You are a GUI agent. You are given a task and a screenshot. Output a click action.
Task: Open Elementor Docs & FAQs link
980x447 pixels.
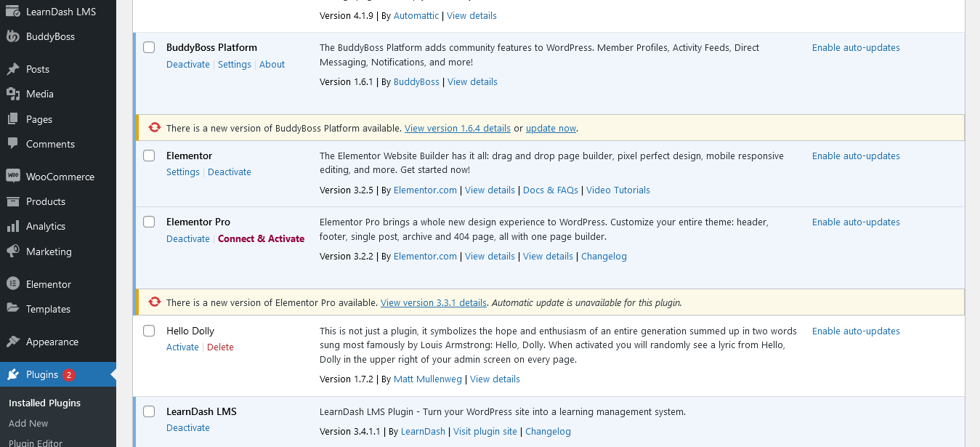(x=551, y=190)
